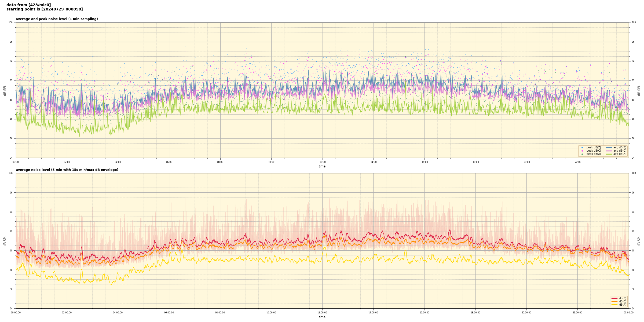This screenshot has width=644, height=322.
Task: Click the 06:00 tick on top chart
Action: 169,162
